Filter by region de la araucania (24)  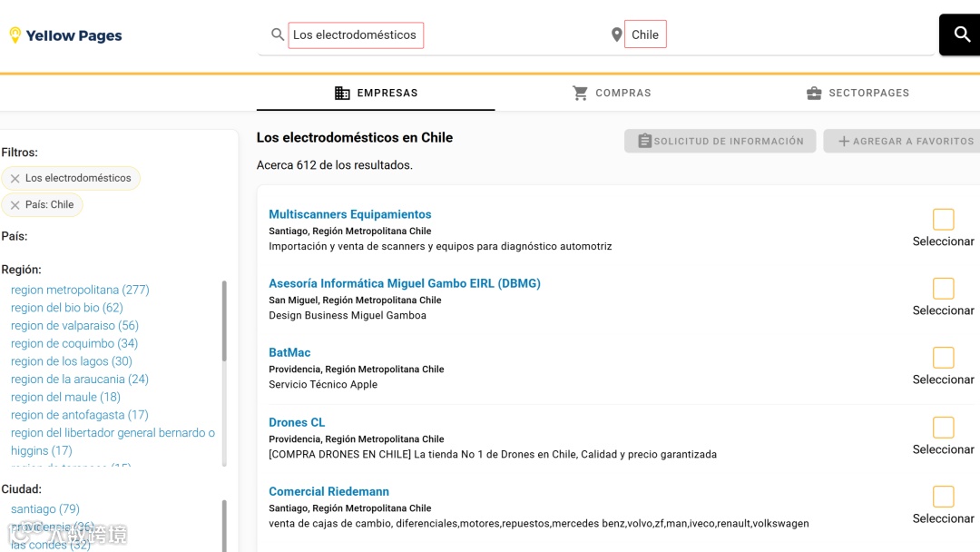tap(79, 379)
